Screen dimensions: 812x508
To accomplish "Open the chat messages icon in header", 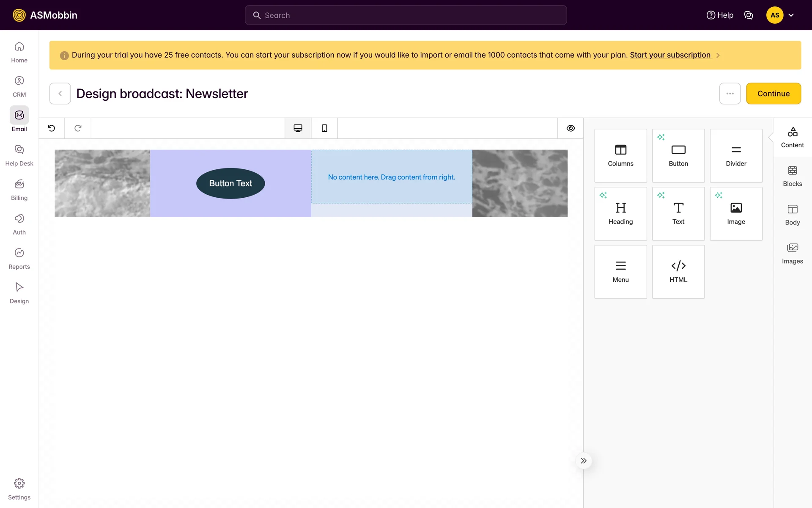I will click(x=749, y=15).
